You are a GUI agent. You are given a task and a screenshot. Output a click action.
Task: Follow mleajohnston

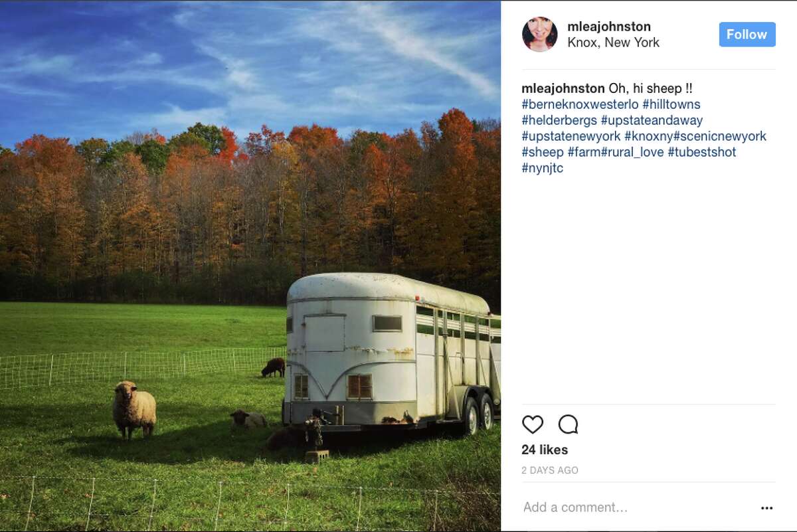coord(747,35)
